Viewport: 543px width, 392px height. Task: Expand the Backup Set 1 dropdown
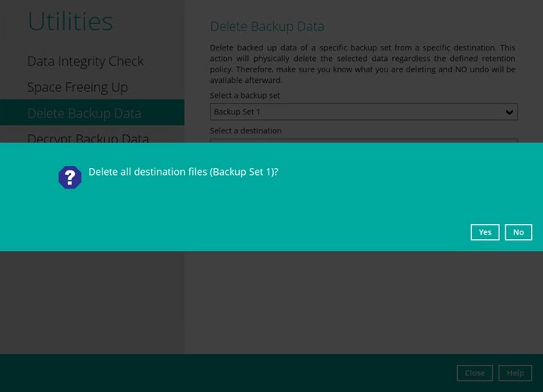coord(364,112)
